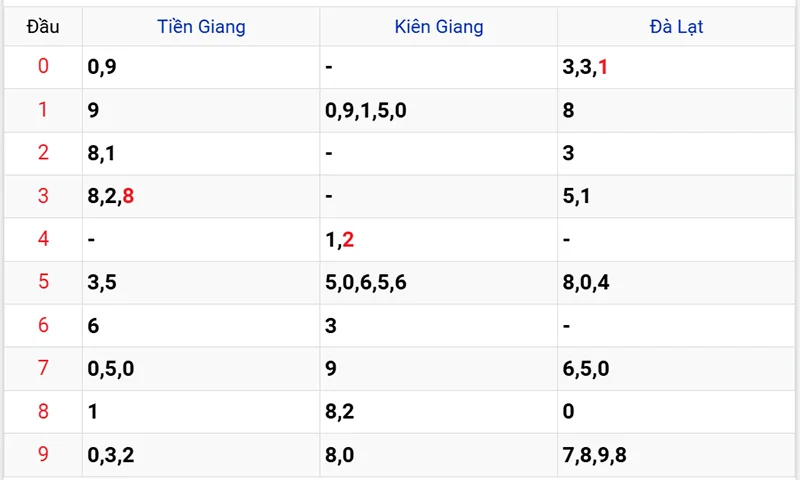This screenshot has width=800, height=480.
Task: Click the Đầu header cell
Action: pos(43,27)
